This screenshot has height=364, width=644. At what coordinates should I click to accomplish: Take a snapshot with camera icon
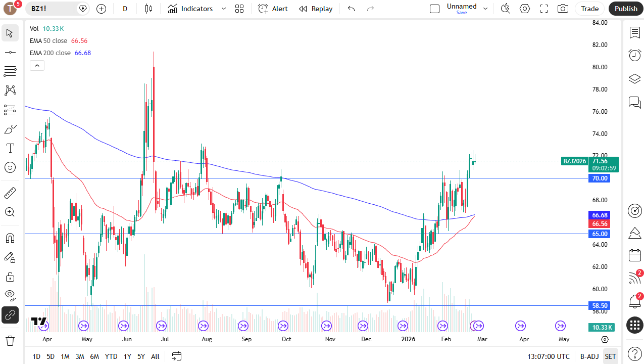pos(563,9)
